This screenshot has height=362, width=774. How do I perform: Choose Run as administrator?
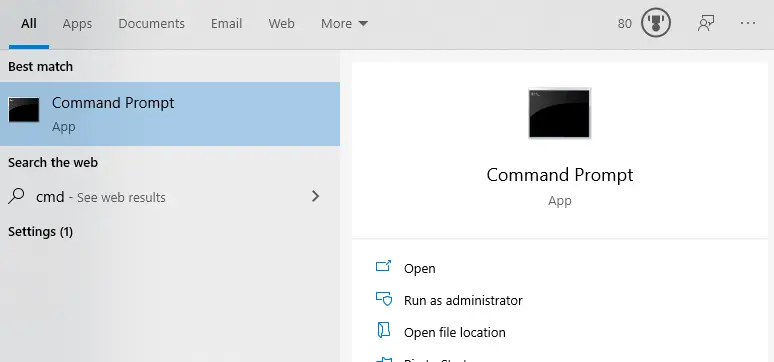coord(463,300)
